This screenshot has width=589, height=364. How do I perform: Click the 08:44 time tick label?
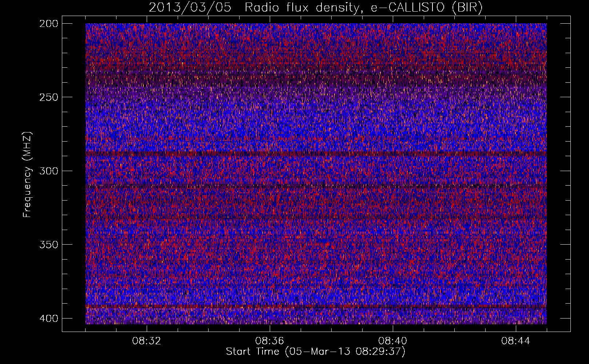click(x=515, y=341)
